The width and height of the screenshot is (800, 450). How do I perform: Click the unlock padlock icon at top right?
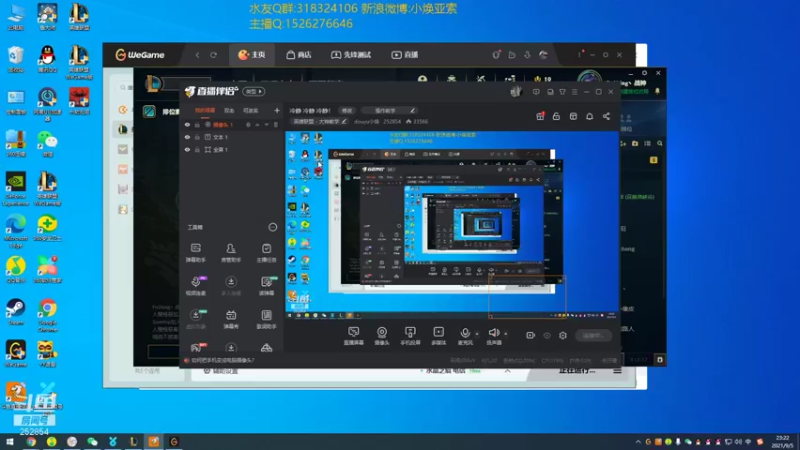click(556, 116)
